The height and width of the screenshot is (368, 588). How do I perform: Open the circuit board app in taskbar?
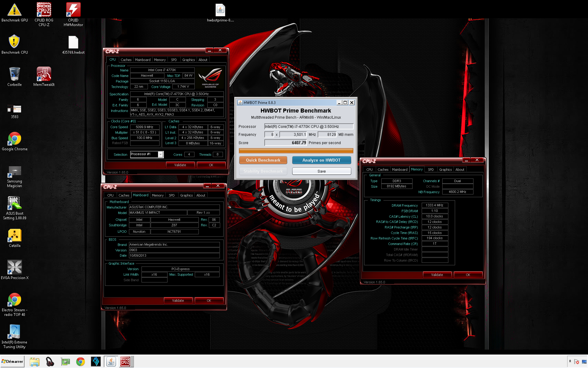click(65, 362)
